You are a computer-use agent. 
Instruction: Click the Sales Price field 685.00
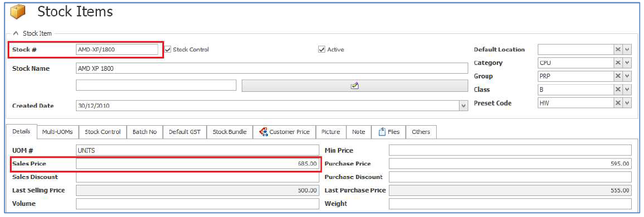[197, 163]
